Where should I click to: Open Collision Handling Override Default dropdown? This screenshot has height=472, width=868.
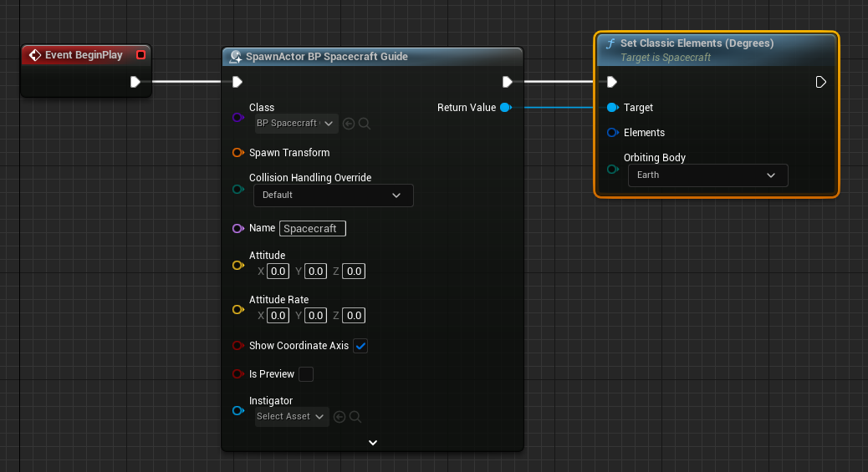coord(334,195)
